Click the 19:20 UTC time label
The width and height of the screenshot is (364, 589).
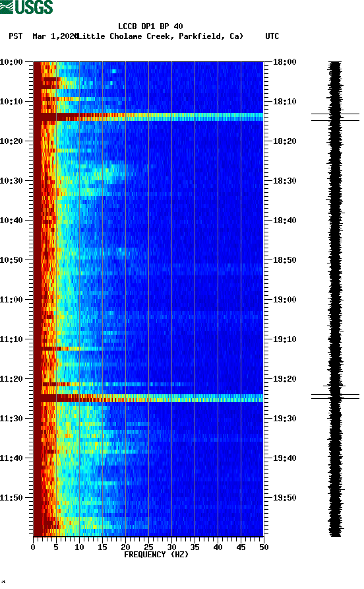coord(285,379)
